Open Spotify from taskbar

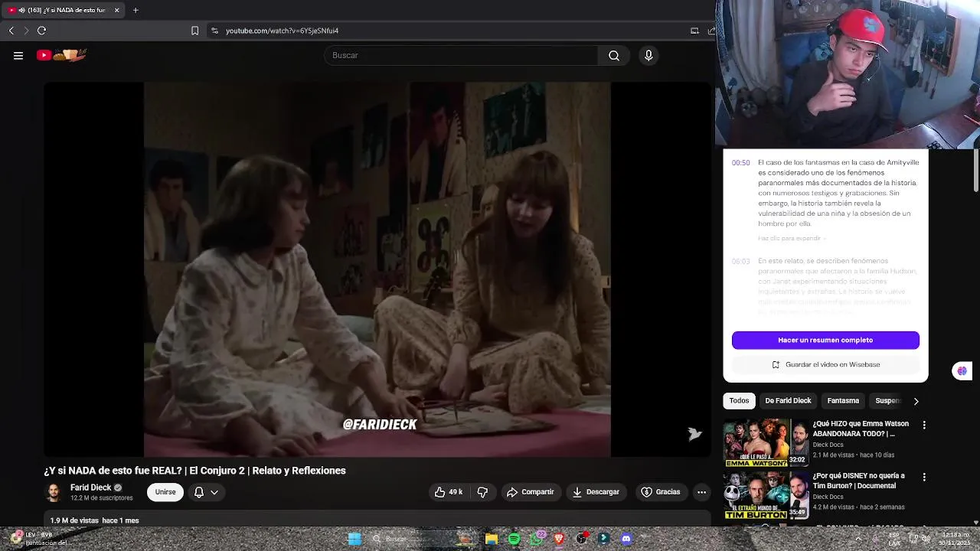point(514,539)
